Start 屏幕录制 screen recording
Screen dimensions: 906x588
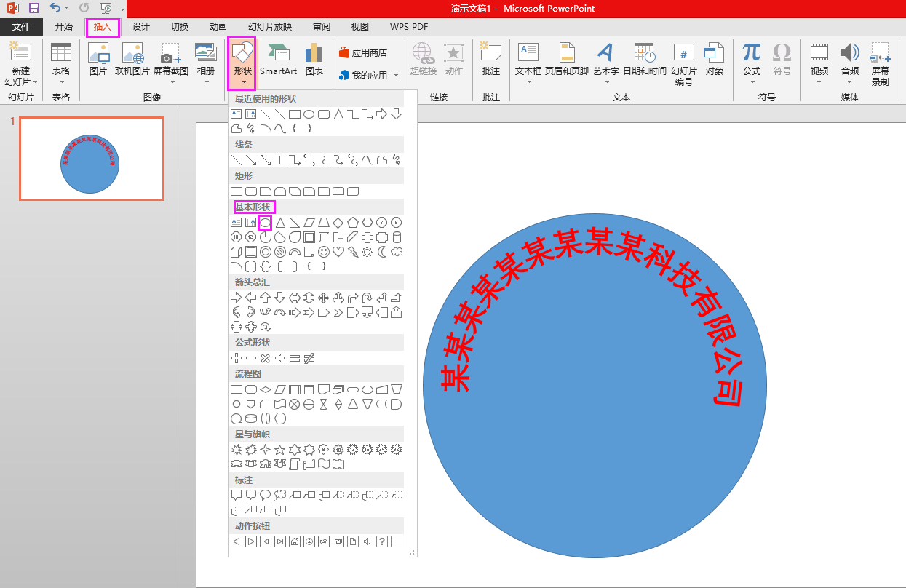880,57
